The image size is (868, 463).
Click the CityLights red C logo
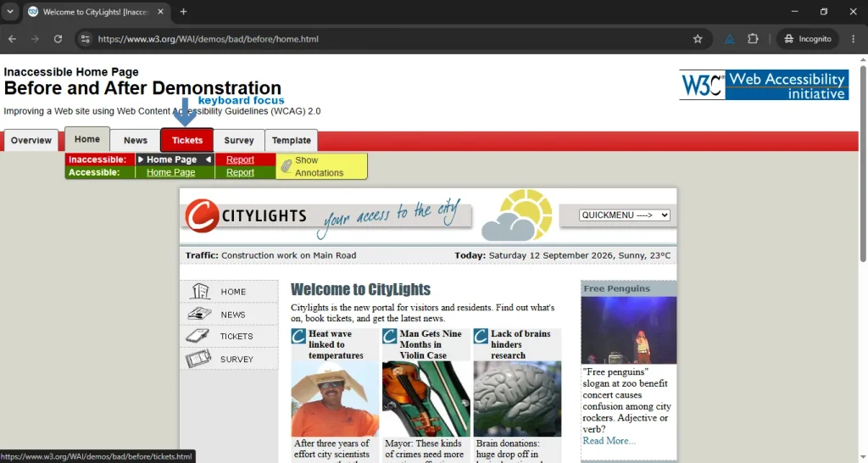pyautogui.click(x=202, y=215)
